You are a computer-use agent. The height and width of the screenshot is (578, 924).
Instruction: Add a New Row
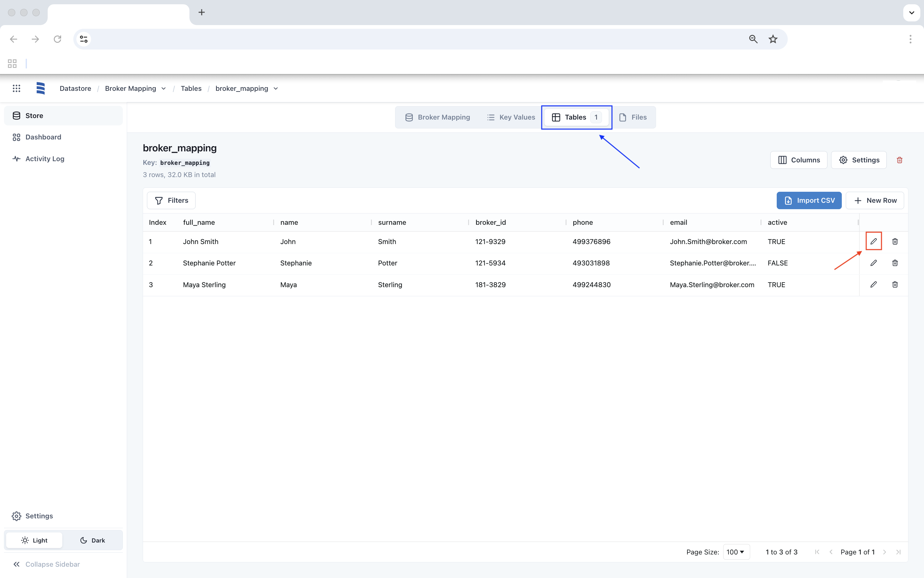(875, 200)
